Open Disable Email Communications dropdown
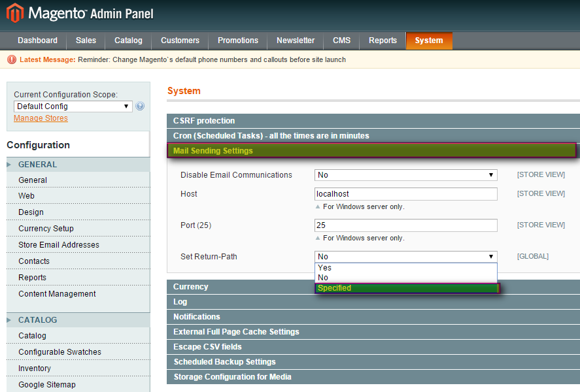The image size is (580, 392). pos(405,175)
